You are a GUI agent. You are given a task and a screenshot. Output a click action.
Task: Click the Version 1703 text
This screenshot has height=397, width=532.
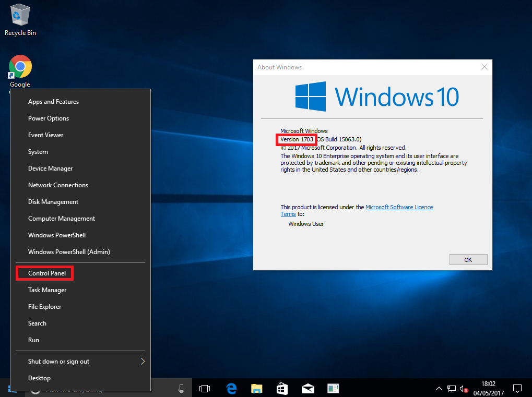tap(297, 139)
